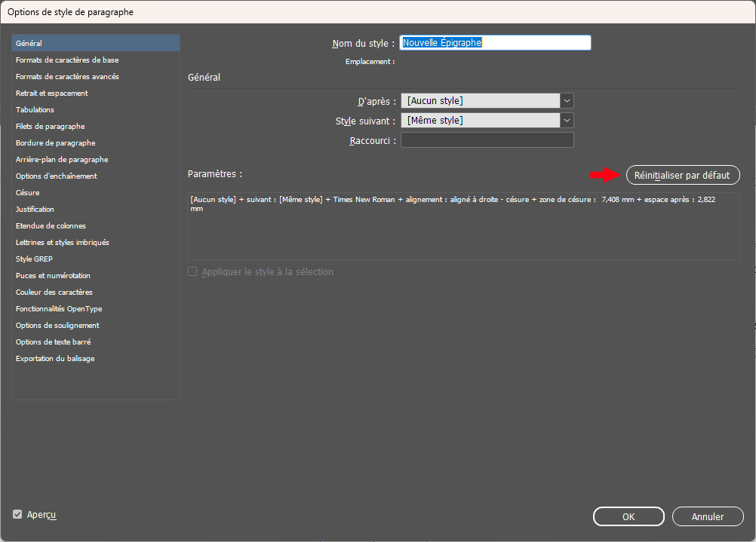Select Césure in the category list
This screenshot has width=756, height=542.
[28, 192]
